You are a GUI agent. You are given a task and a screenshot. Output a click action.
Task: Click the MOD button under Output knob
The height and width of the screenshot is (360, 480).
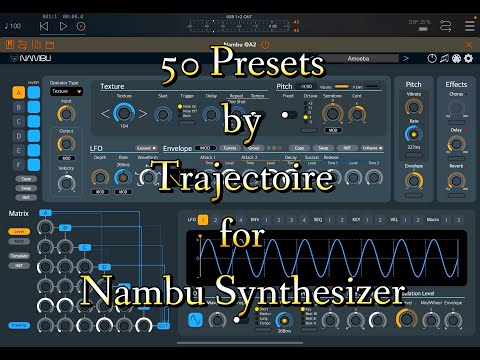tap(66, 158)
